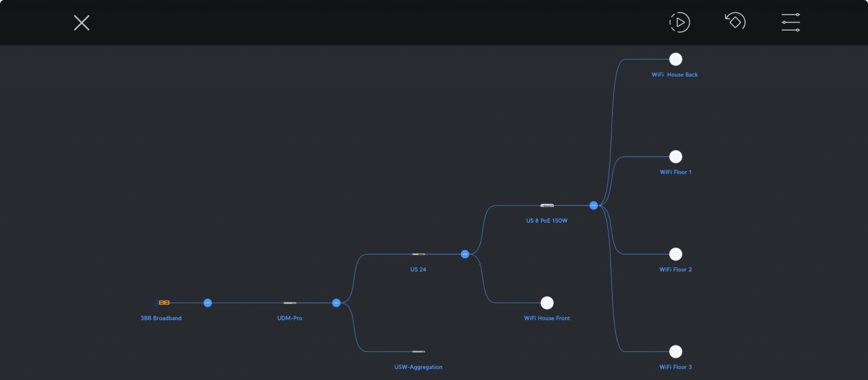Click the WiFi House Back label
Viewport: 868px width, 380px height.
[x=675, y=75]
